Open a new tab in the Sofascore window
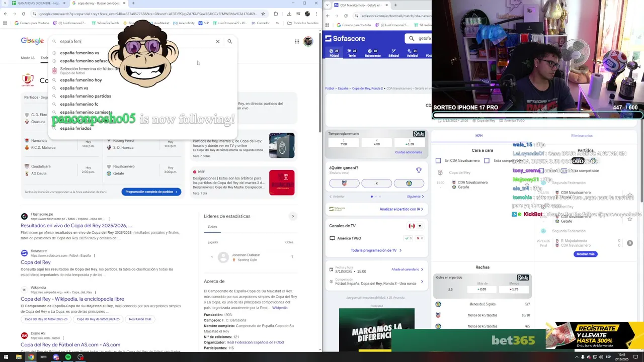 (x=395, y=5)
